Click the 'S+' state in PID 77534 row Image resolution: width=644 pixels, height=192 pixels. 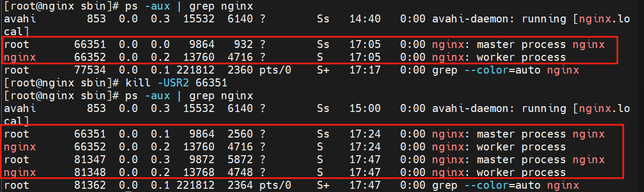point(323,70)
